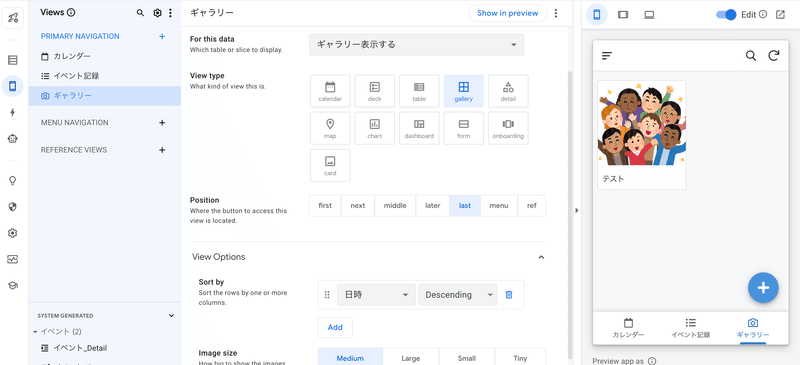
Task: Add another sort column
Action: (335, 327)
